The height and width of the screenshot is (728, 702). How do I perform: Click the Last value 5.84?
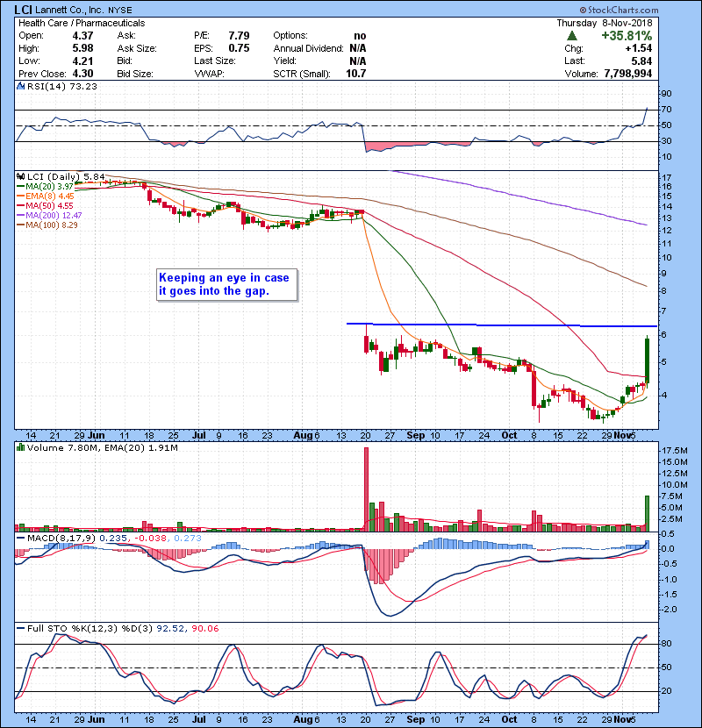point(641,61)
